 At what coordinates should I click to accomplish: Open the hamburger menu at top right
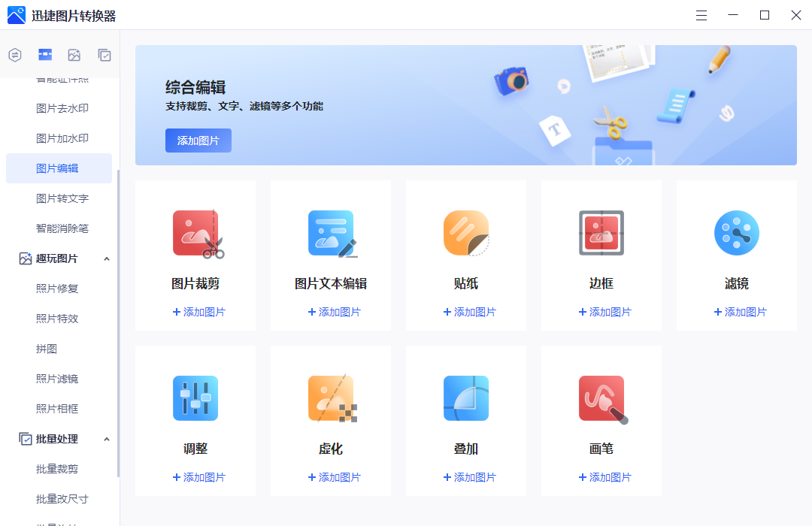click(701, 15)
